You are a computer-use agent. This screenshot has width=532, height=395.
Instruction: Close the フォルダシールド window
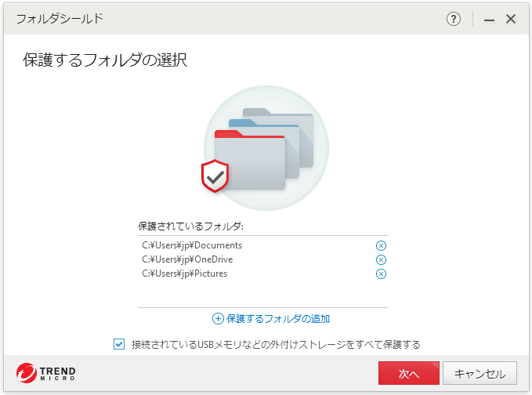(x=511, y=19)
